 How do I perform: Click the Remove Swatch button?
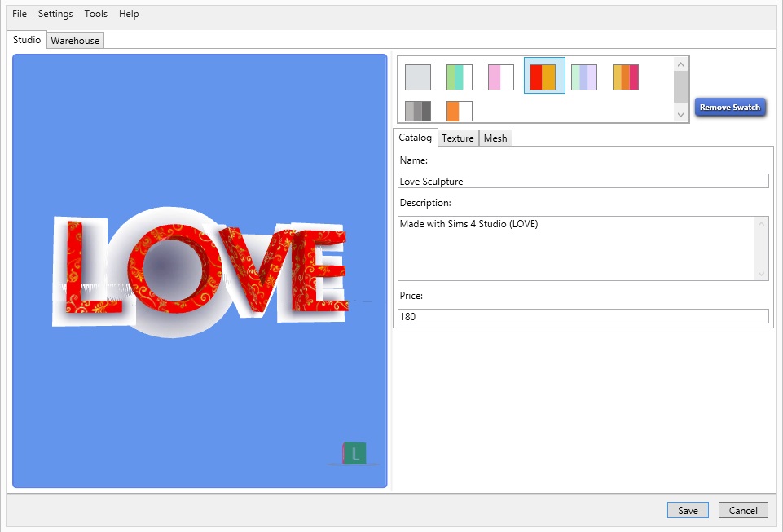pos(729,108)
